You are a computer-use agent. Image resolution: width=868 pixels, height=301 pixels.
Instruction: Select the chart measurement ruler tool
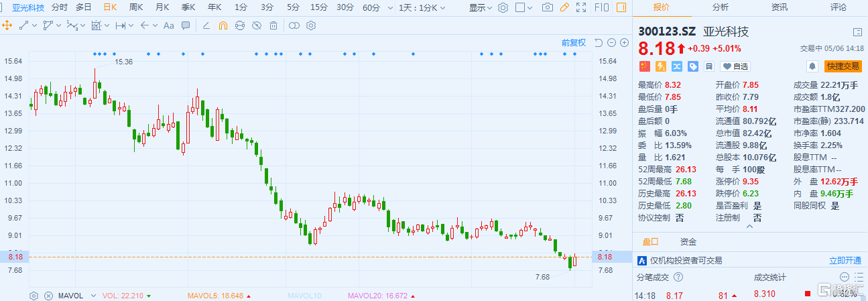pyautogui.click(x=96, y=25)
